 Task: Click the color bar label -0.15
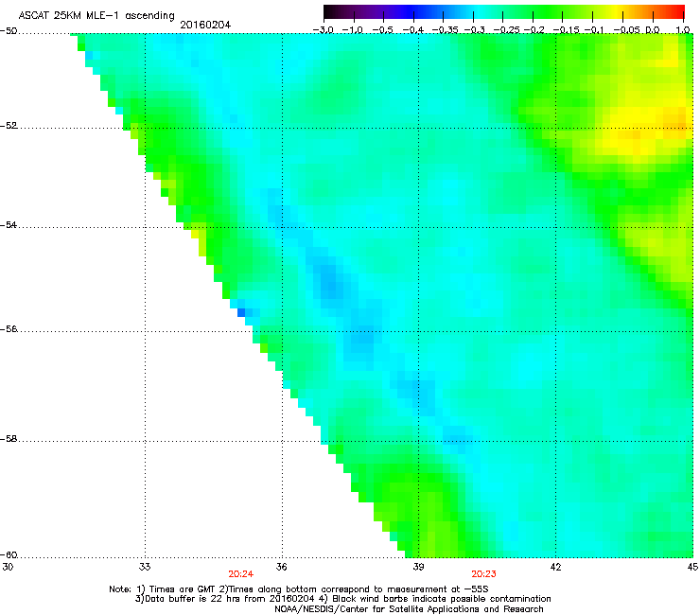[x=566, y=30]
